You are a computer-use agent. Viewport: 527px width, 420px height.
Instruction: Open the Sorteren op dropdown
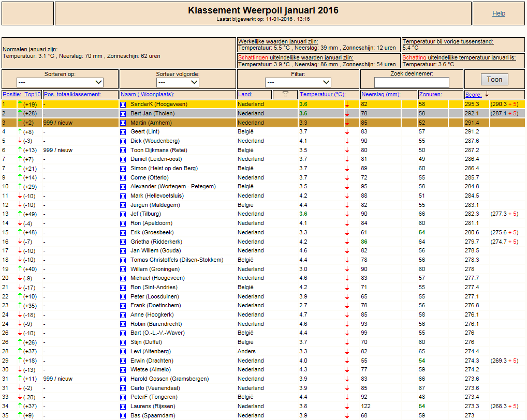tap(60, 82)
